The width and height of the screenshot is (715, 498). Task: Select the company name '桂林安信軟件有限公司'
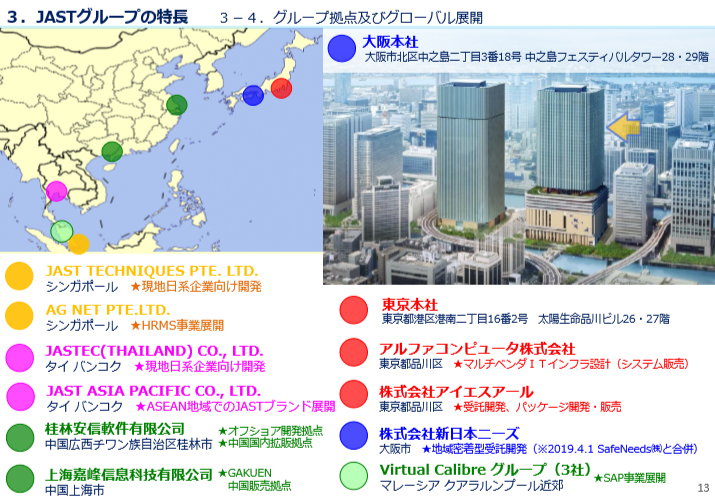pyautogui.click(x=115, y=429)
